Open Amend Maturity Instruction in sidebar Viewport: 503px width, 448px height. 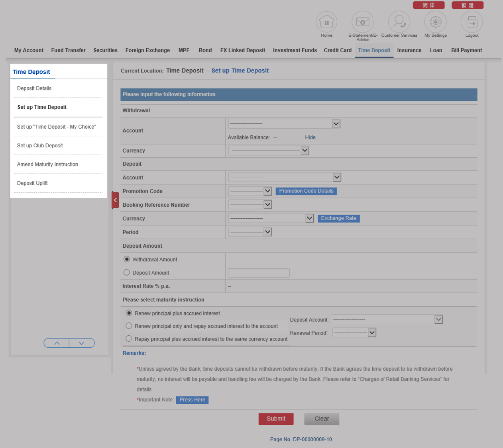click(47, 164)
